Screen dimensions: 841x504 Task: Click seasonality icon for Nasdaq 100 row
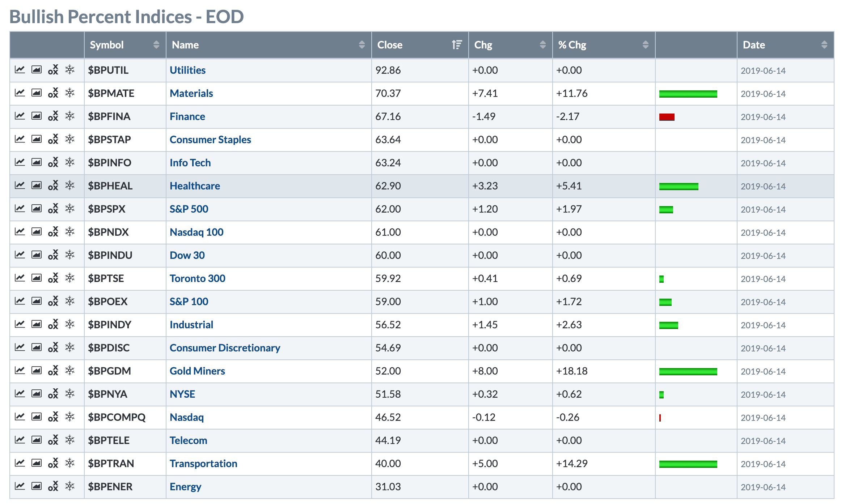point(70,232)
